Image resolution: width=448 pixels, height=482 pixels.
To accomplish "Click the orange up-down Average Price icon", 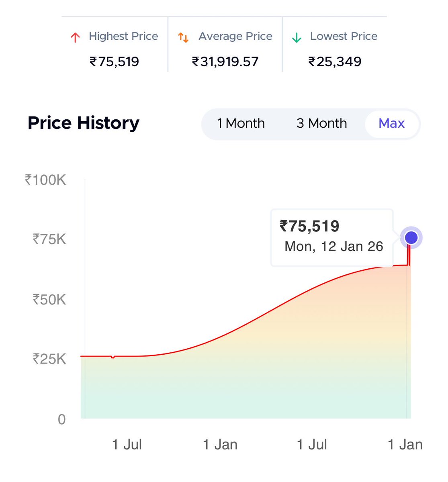I will pyautogui.click(x=183, y=38).
